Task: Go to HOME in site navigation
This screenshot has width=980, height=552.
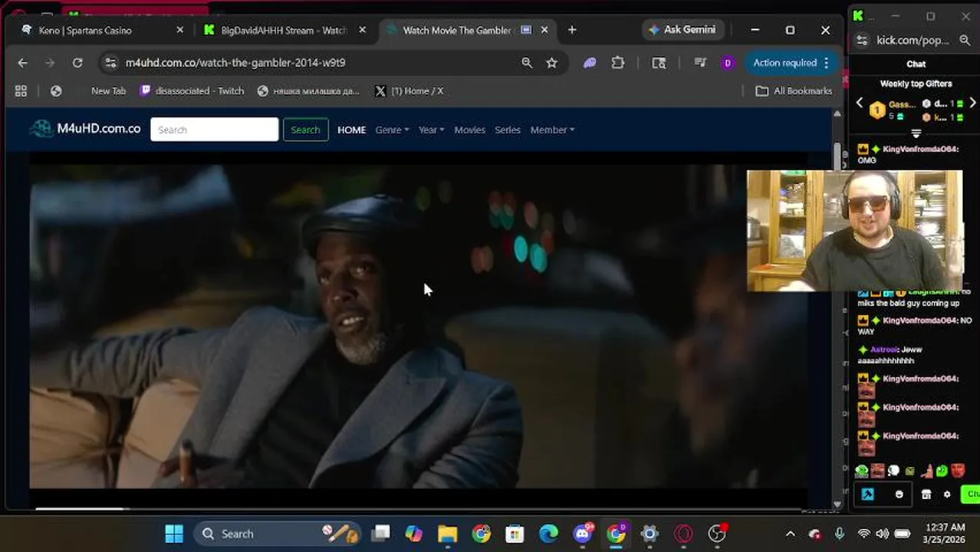Action: coord(351,130)
